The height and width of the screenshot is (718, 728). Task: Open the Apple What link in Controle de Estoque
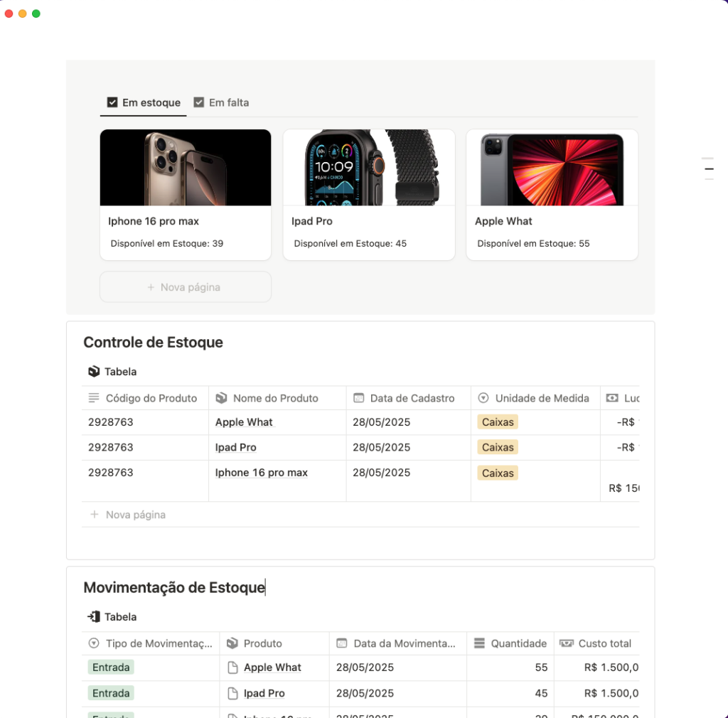[245, 422]
